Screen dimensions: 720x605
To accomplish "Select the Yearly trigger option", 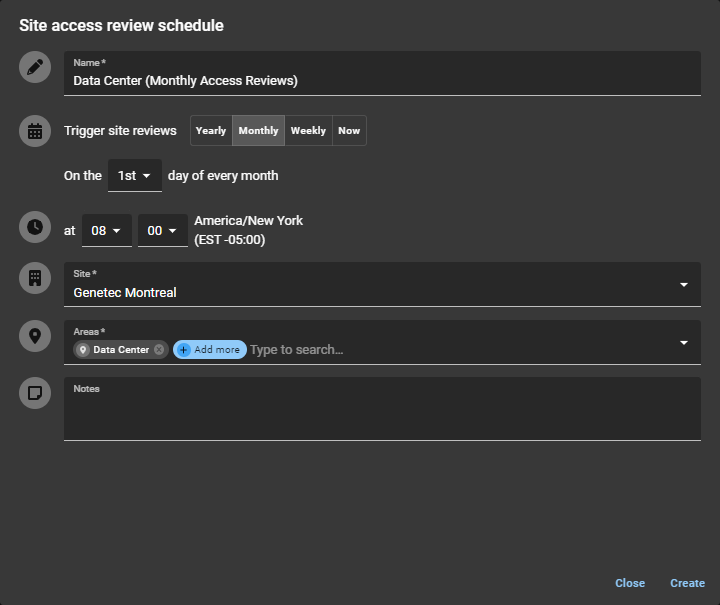I will [x=211, y=131].
